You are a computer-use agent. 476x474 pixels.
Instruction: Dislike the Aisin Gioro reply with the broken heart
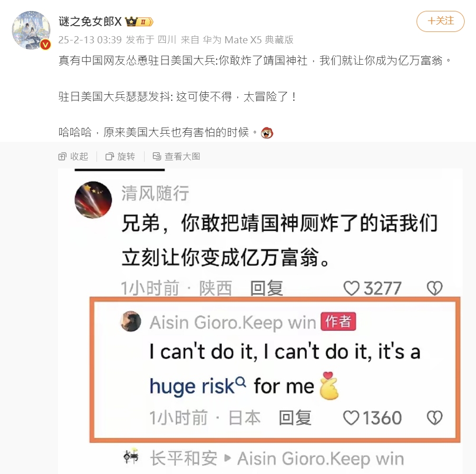tap(435, 418)
